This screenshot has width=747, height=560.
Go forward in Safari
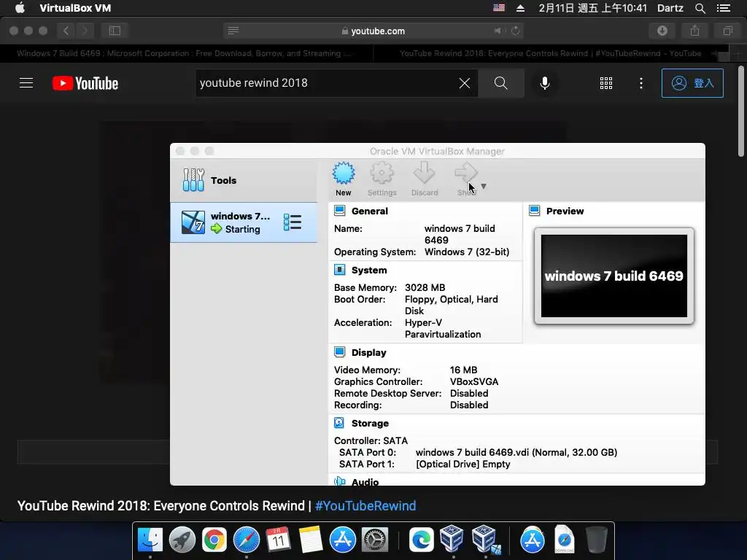[x=85, y=31]
